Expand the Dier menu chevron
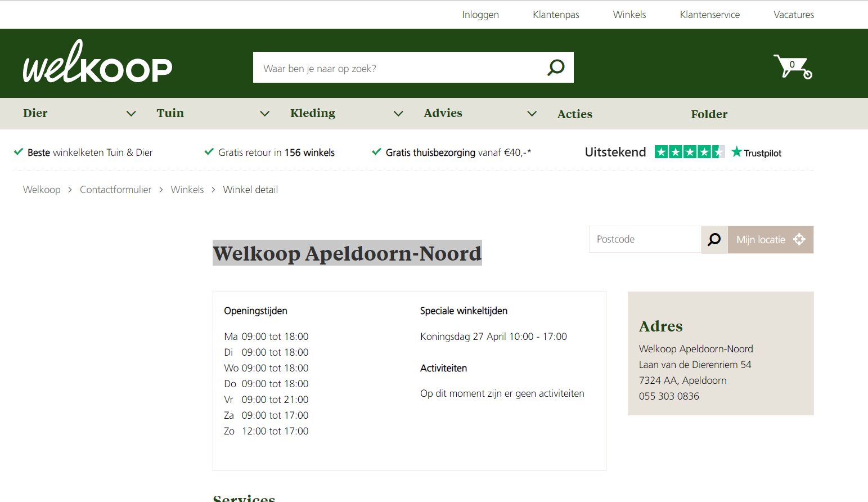 tap(131, 114)
